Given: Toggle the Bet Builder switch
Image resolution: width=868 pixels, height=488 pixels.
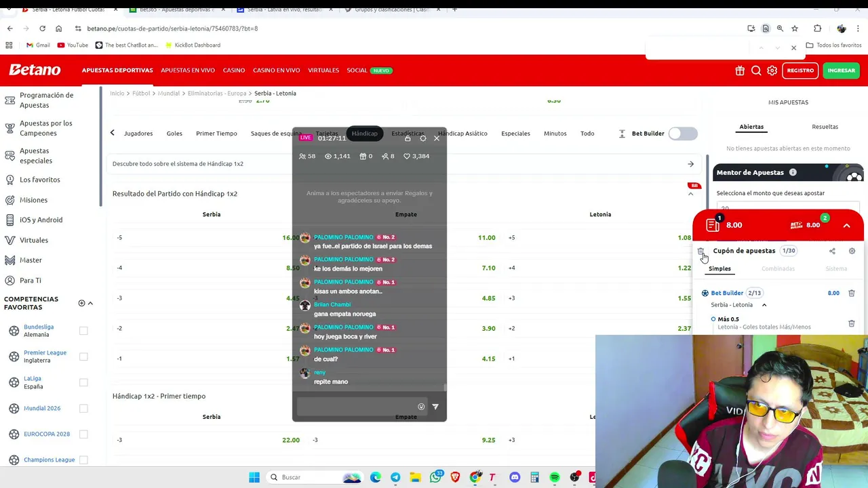Looking at the screenshot, I should point(682,134).
